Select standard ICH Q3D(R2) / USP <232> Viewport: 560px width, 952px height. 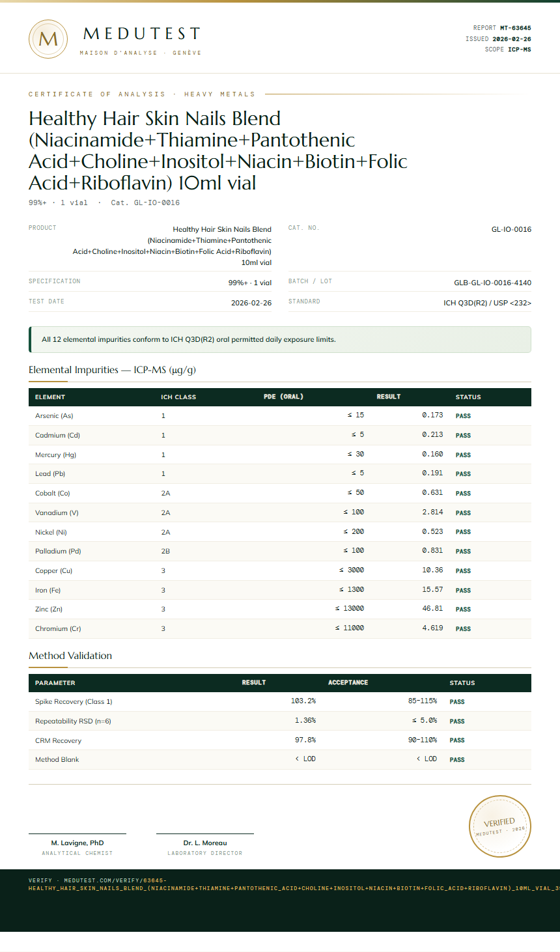tap(487, 303)
